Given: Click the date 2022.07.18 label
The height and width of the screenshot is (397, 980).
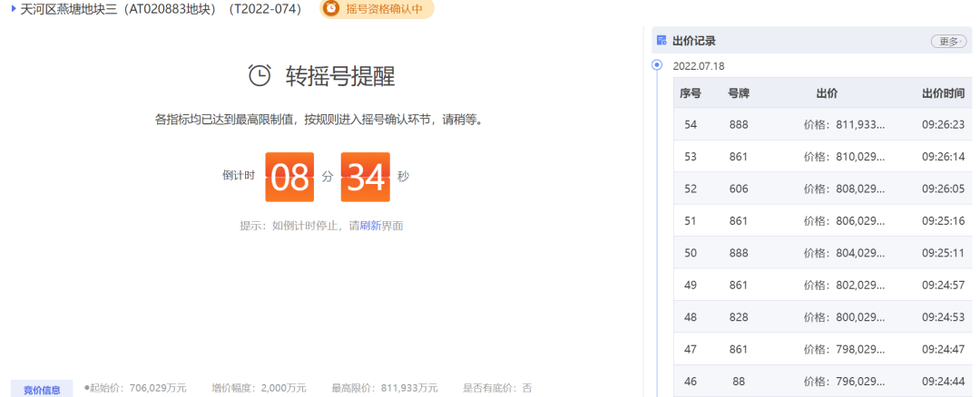Looking at the screenshot, I should click(699, 65).
